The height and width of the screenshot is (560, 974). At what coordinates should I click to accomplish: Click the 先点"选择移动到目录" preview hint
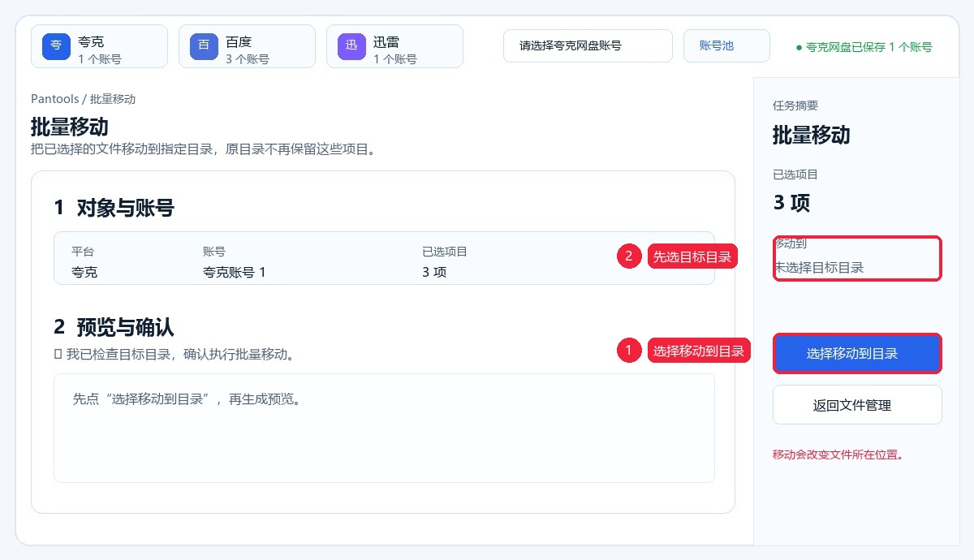187,399
